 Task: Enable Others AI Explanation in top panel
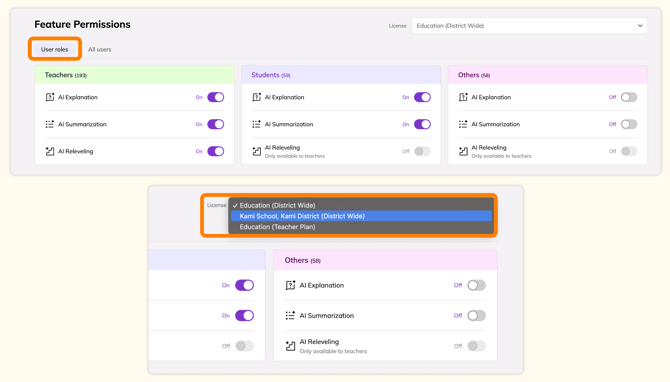629,97
